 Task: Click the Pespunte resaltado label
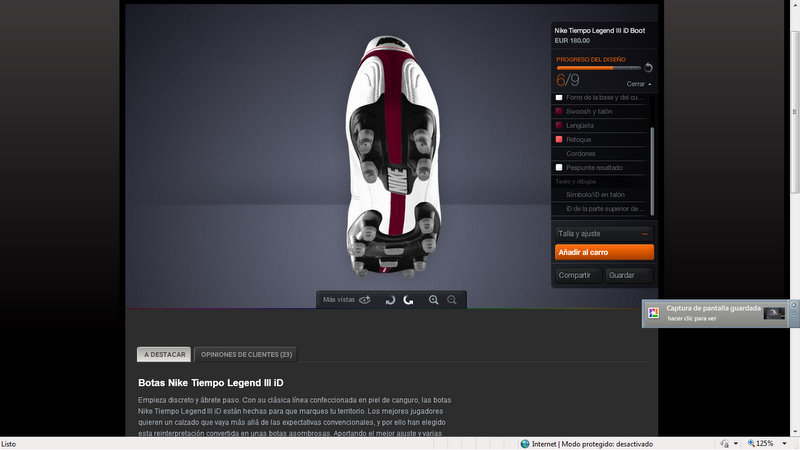point(594,167)
